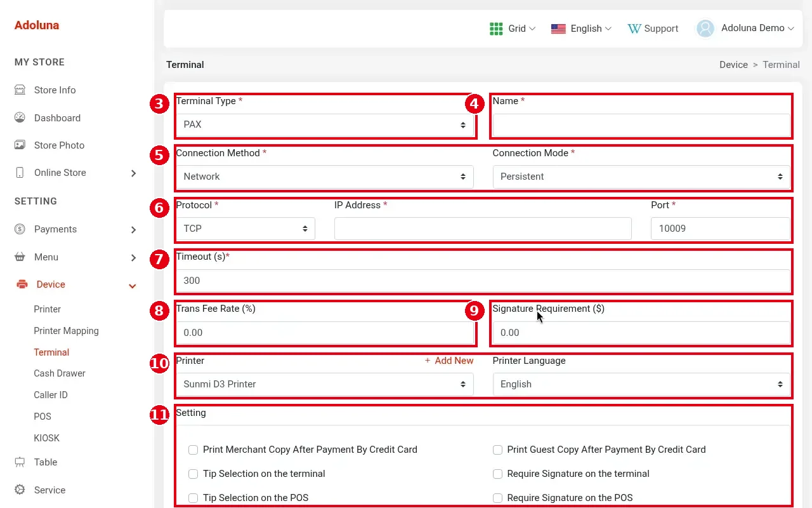The height and width of the screenshot is (508, 812).
Task: Open the Printer Language English dropdown
Action: 641,384
